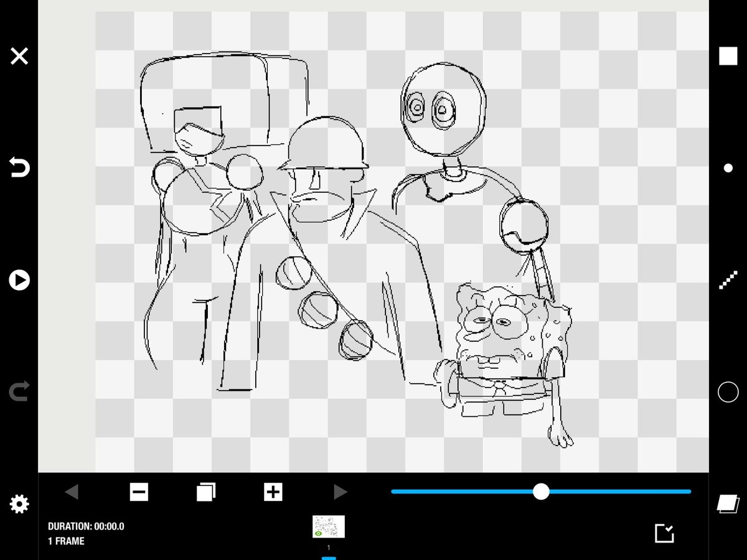
Task: Select frame 1 thumbnail in timeline
Action: pyautogui.click(x=329, y=526)
